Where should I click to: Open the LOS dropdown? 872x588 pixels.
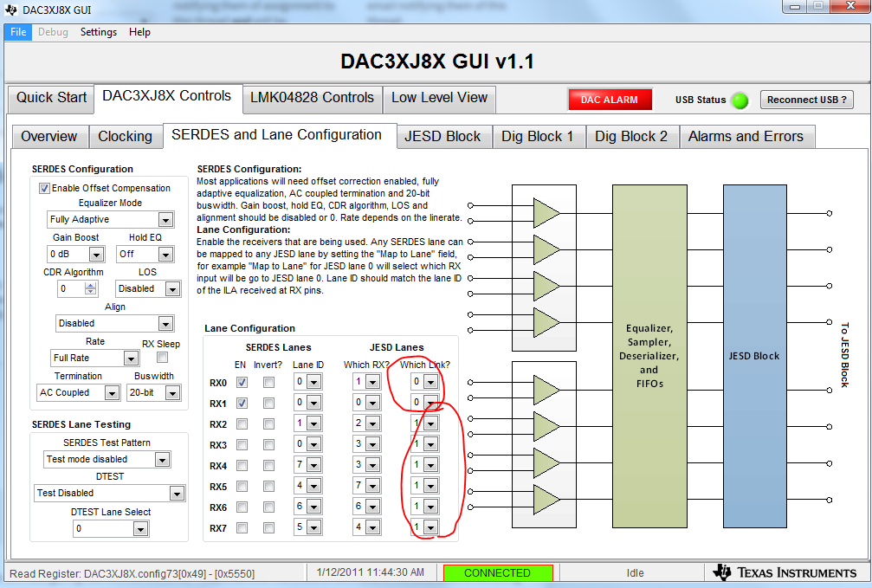pyautogui.click(x=148, y=288)
